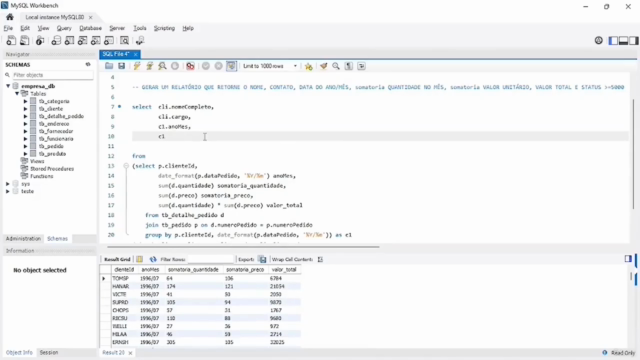Search table data from main toolbar
The width and height of the screenshot is (640, 360).
click(124, 40)
